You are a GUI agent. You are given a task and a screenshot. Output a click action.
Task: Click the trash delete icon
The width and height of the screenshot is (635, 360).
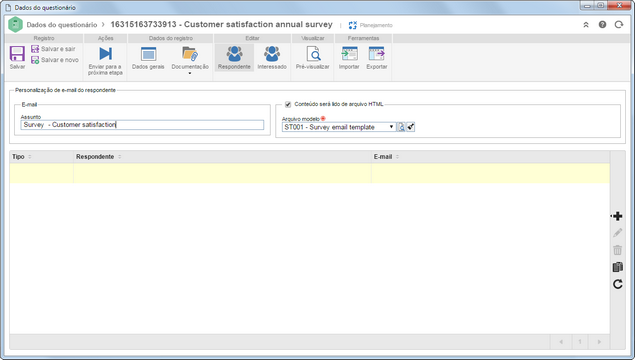pos(617,250)
